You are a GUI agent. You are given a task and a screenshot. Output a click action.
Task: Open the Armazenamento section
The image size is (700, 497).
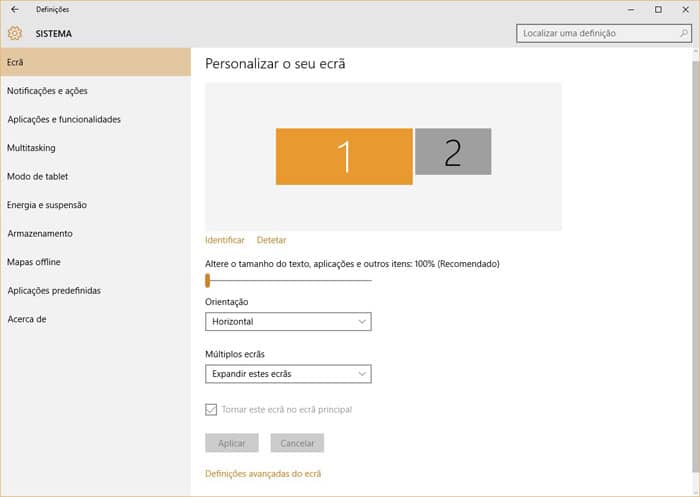(95, 234)
